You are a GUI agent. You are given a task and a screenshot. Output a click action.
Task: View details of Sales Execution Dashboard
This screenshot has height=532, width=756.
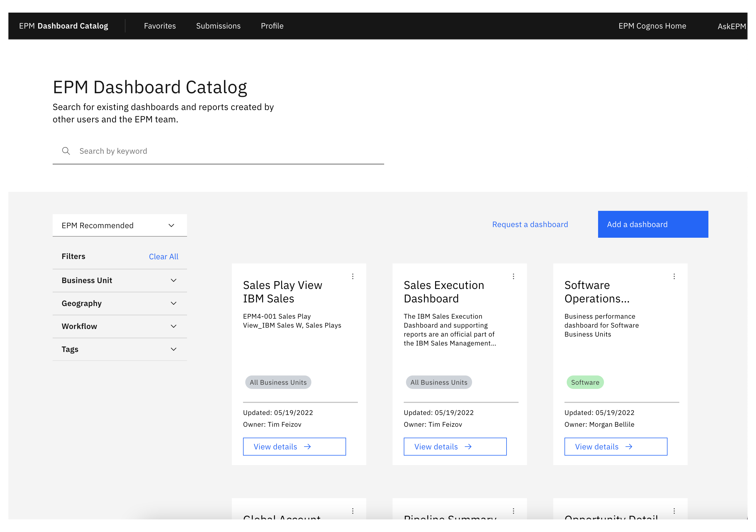(455, 446)
